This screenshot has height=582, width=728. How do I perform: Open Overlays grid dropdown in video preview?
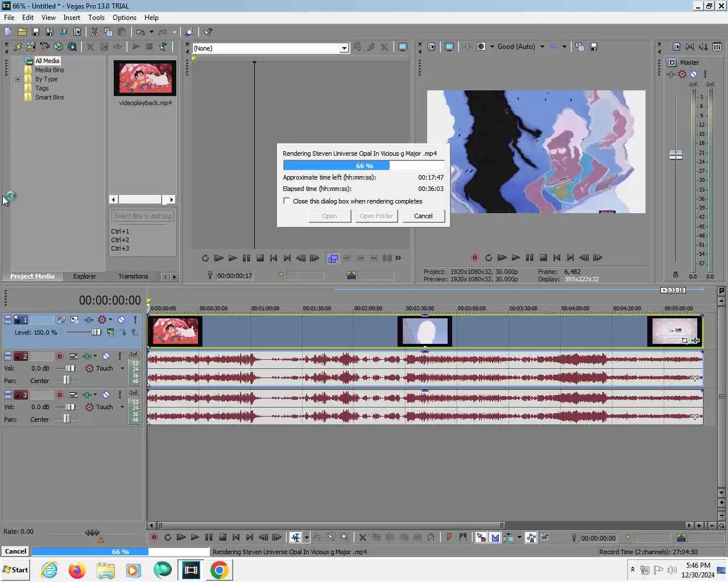pyautogui.click(x=564, y=47)
